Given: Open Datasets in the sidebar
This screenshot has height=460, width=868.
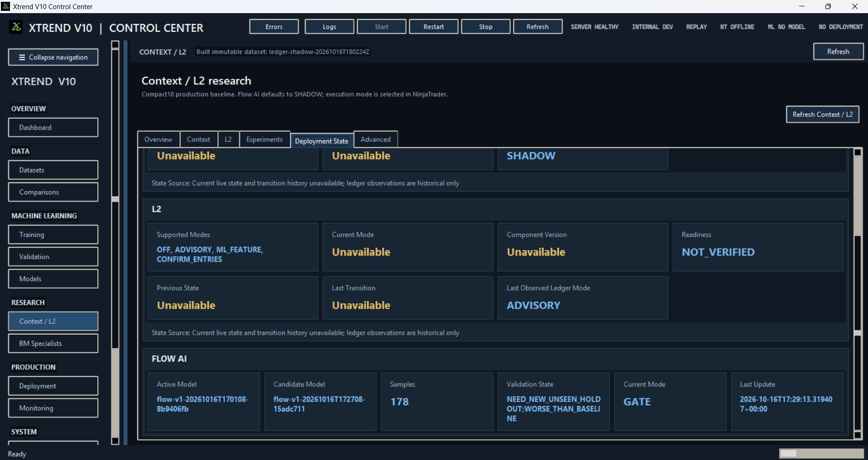Looking at the screenshot, I should 53,170.
